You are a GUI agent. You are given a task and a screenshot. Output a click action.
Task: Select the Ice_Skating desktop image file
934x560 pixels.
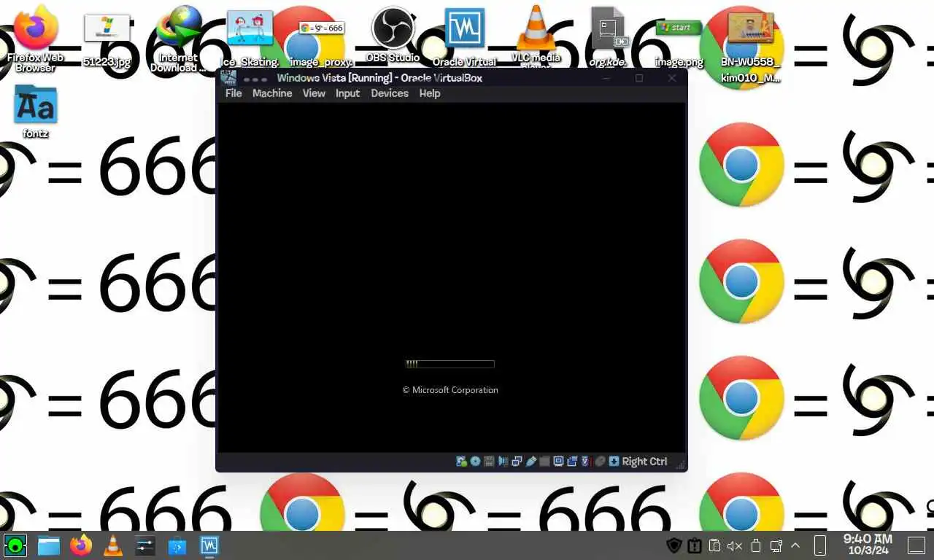click(x=250, y=39)
